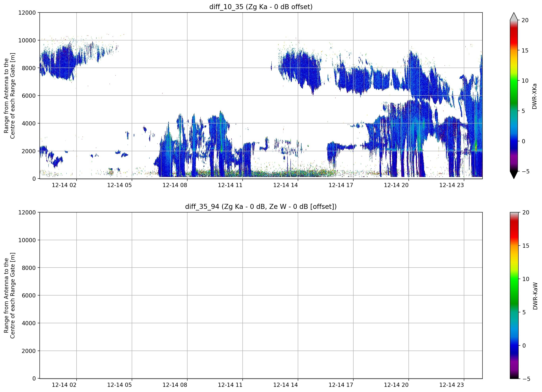Click the bottom plot title beginning "diff_35_94"
Viewport: 542px width, 392px height.
point(261,207)
